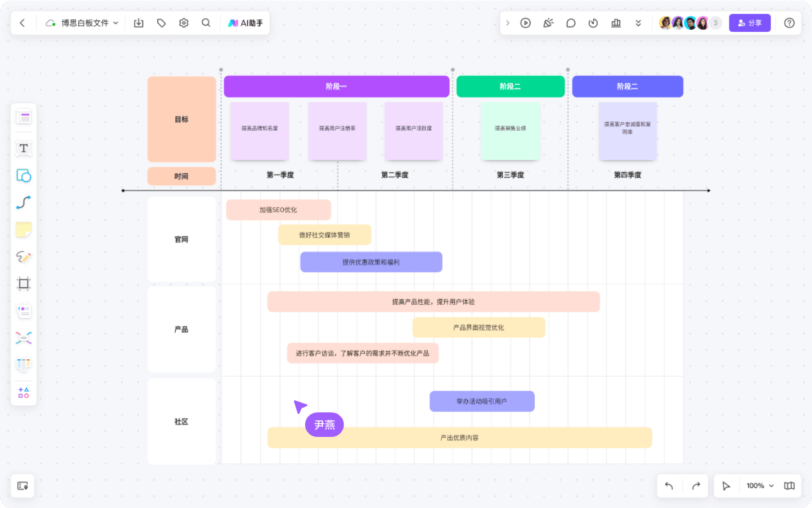Select the Frame tool
This screenshot has width=812, height=508.
[x=24, y=284]
